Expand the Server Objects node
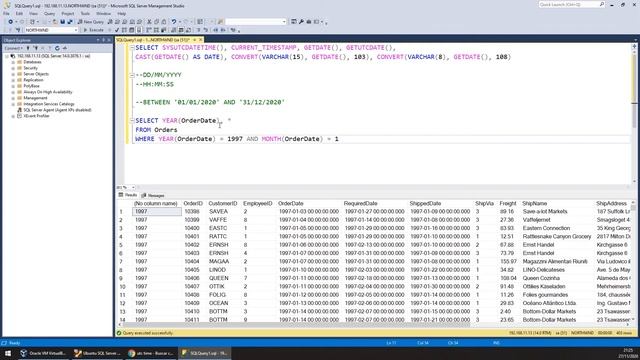Image resolution: width=640 pixels, height=360 pixels. pyautogui.click(x=13, y=74)
